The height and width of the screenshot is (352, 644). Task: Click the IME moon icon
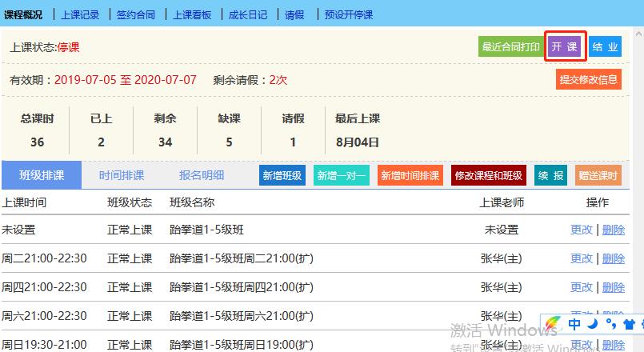(x=593, y=325)
